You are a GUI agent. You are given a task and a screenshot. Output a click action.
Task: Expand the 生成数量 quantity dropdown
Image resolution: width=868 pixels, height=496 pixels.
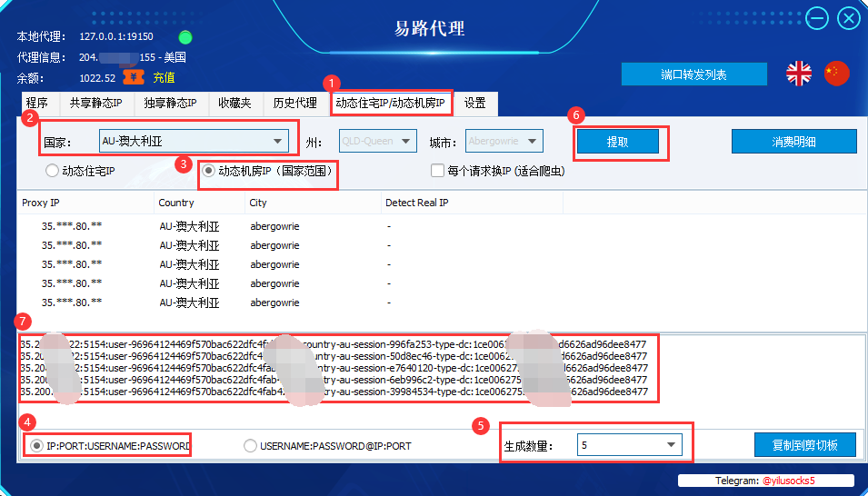click(x=629, y=445)
